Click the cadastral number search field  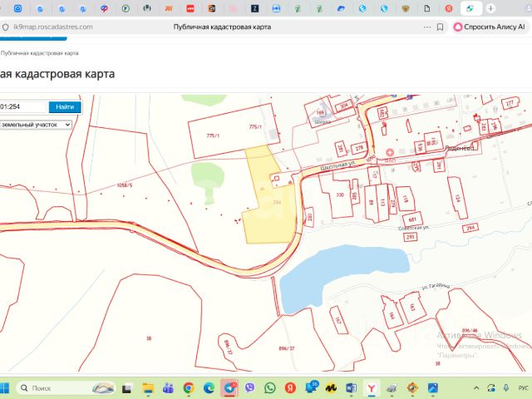(23, 107)
